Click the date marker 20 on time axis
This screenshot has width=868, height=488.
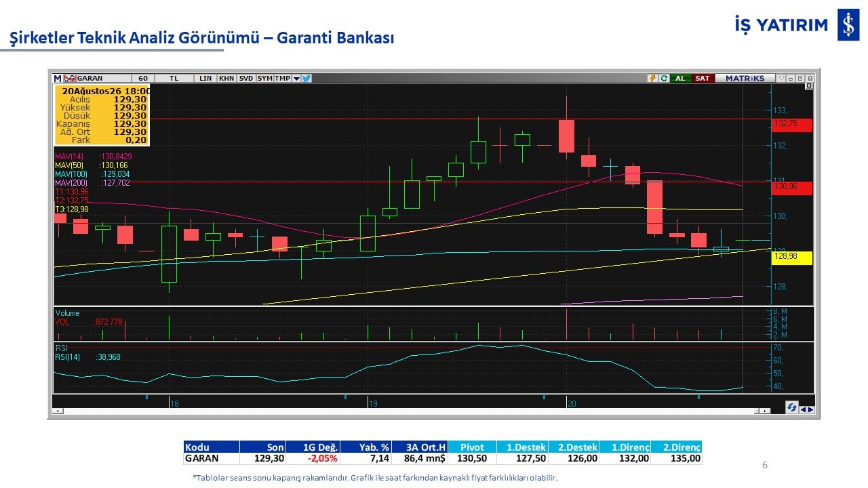coord(572,403)
